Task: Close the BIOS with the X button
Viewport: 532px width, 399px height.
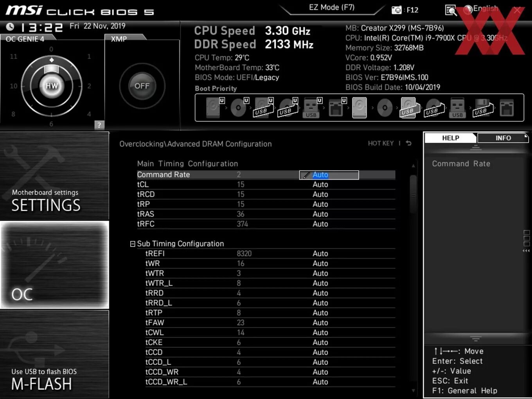Action: coord(517,10)
